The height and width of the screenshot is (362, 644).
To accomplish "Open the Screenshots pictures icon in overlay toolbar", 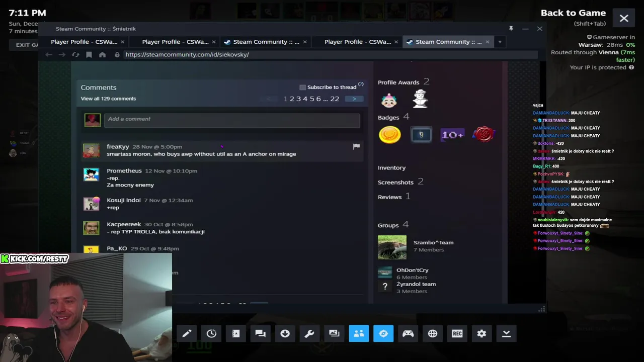I will (x=334, y=333).
